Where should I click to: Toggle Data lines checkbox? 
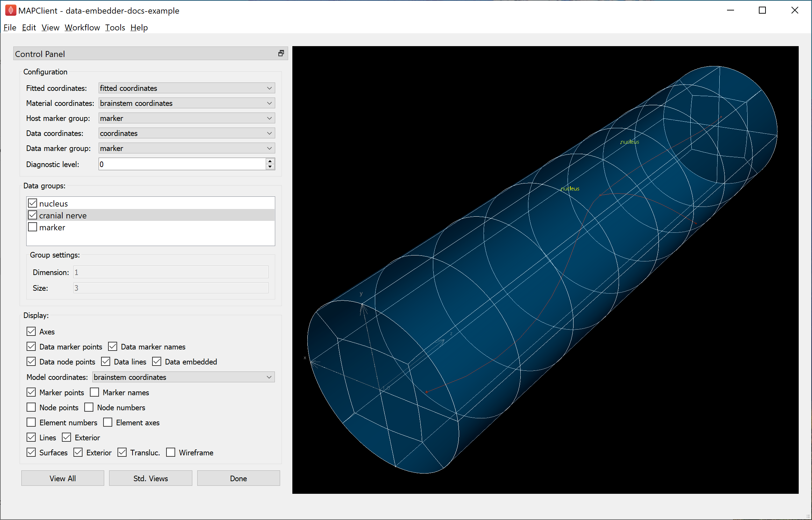(x=106, y=361)
